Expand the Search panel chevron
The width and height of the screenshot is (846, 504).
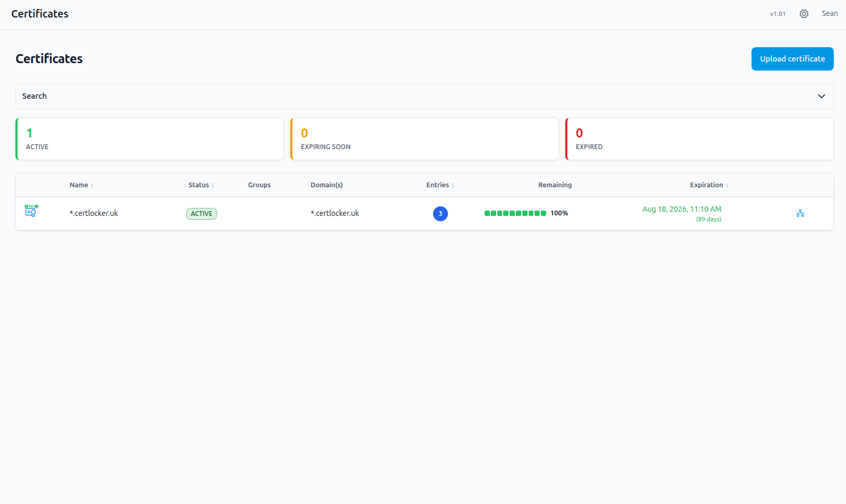822,96
